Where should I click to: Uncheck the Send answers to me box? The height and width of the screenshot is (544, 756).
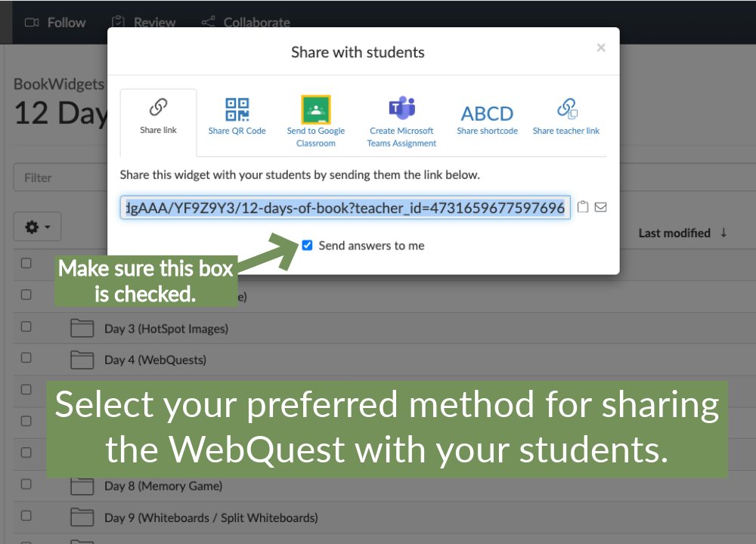coord(307,245)
